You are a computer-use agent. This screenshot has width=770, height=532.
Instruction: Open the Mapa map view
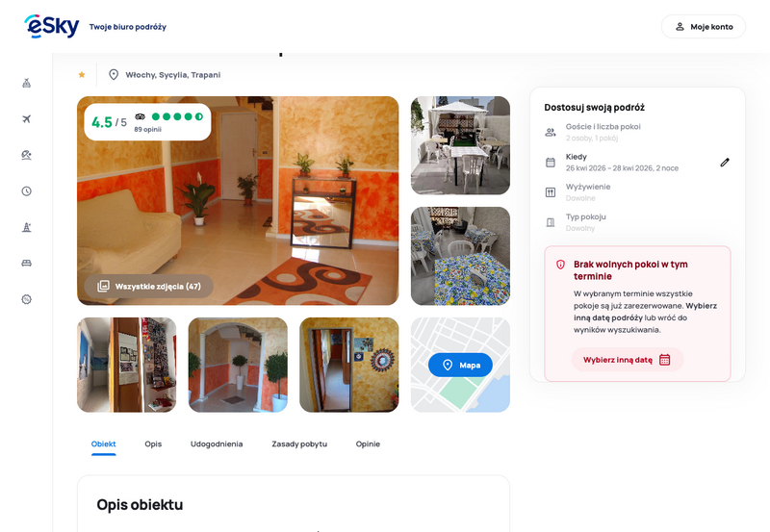[x=460, y=366]
